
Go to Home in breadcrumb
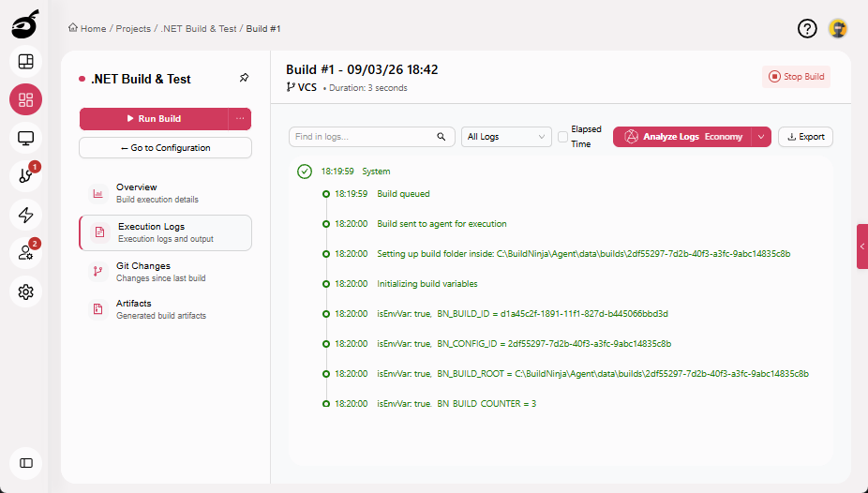click(93, 28)
